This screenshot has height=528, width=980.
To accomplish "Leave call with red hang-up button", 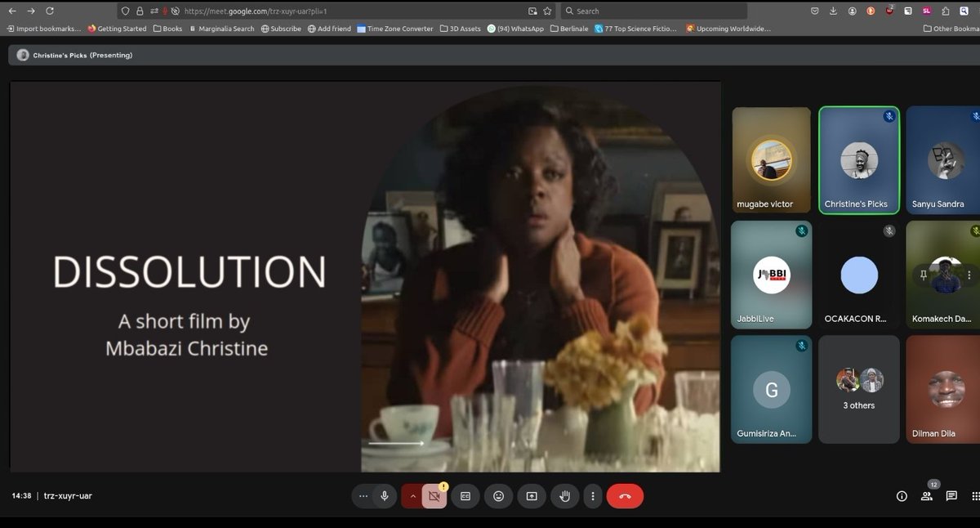I will coord(625,496).
